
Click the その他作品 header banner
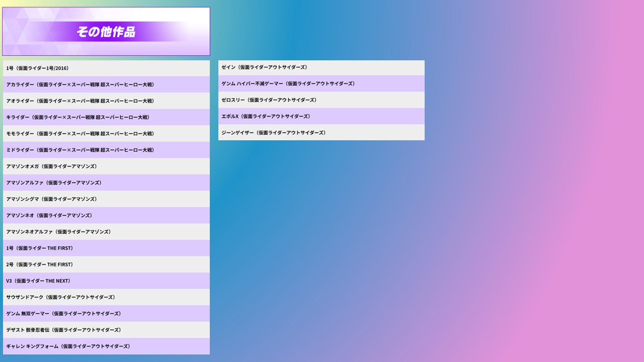(106, 32)
